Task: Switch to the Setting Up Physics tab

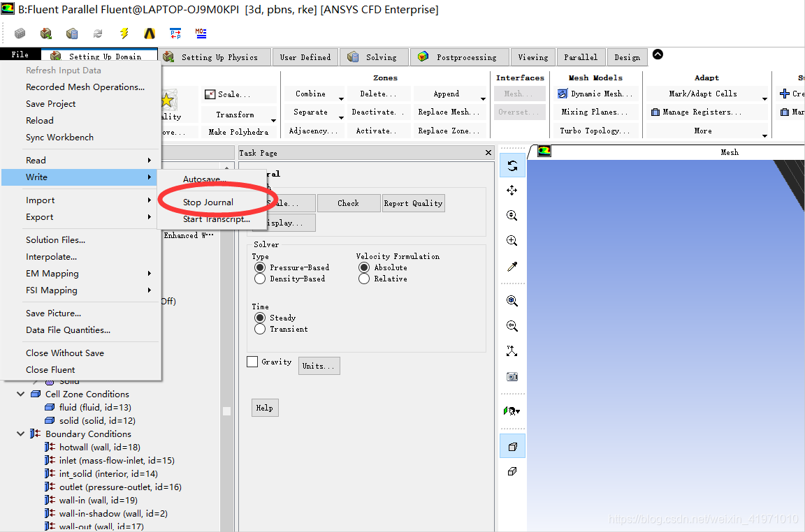Action: [x=215, y=57]
